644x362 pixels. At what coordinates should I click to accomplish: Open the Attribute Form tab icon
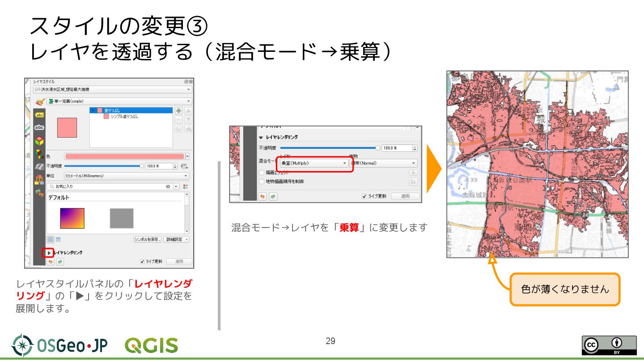pyautogui.click(x=39, y=180)
